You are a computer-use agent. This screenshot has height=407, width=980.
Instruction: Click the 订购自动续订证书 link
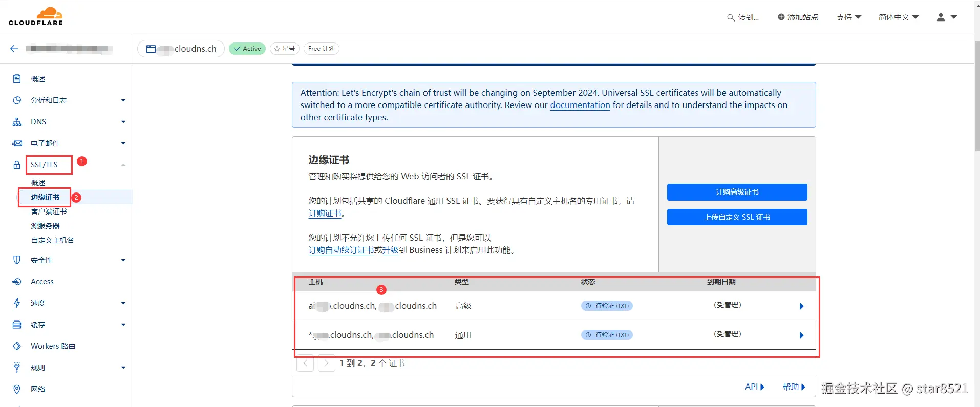(x=341, y=250)
